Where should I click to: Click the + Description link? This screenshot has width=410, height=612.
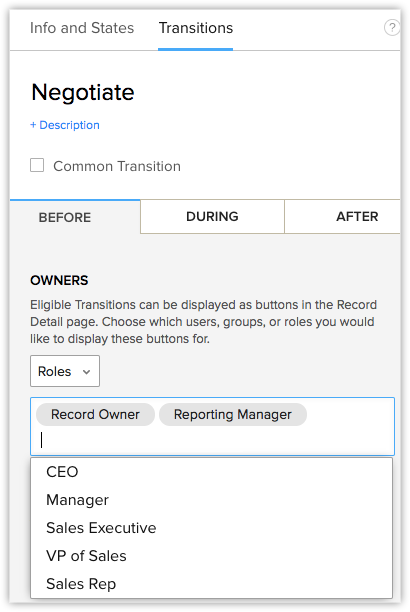click(x=65, y=125)
